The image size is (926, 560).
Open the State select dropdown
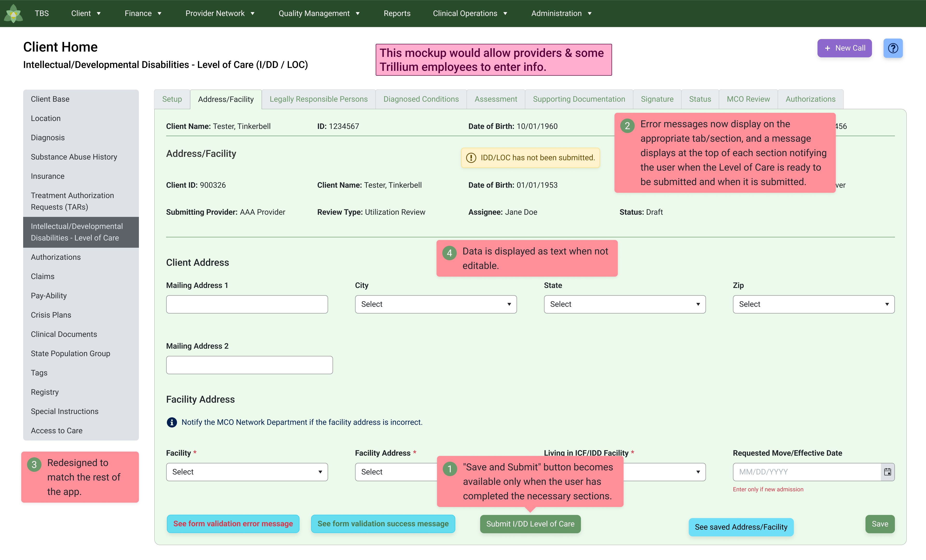(625, 304)
